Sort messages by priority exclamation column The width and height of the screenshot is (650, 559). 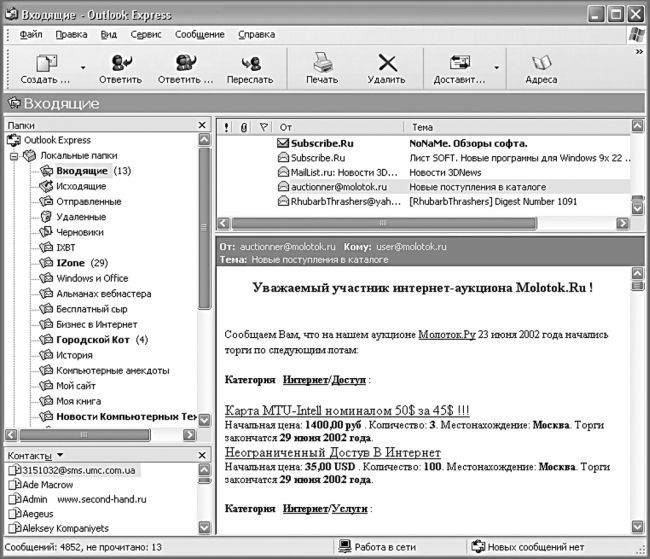pyautogui.click(x=227, y=127)
